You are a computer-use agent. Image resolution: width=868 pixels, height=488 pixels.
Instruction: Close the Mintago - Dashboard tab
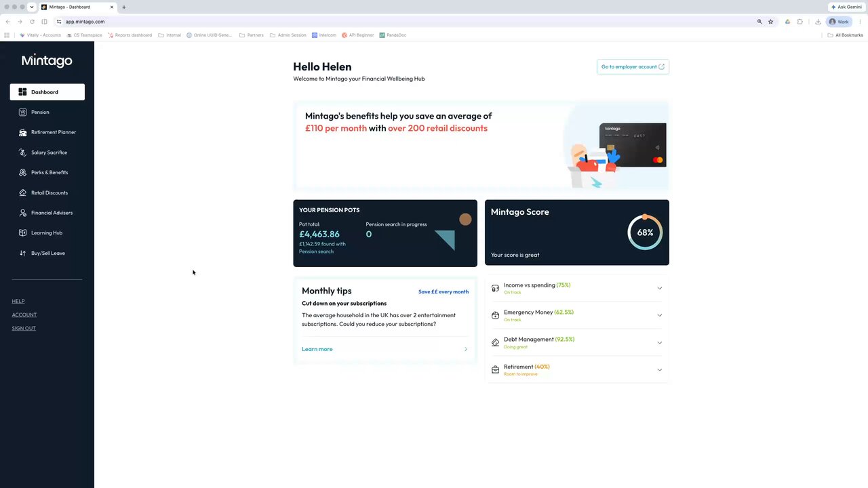click(113, 7)
